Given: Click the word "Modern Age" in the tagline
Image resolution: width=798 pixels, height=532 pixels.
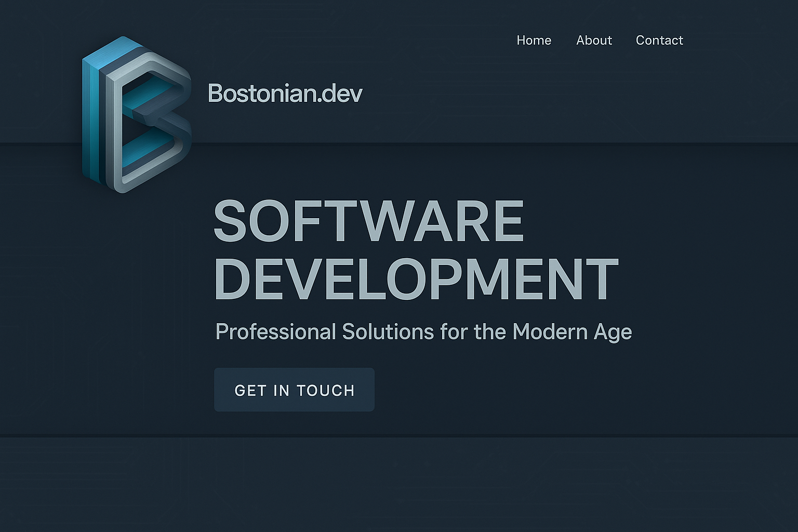Looking at the screenshot, I should tap(571, 332).
